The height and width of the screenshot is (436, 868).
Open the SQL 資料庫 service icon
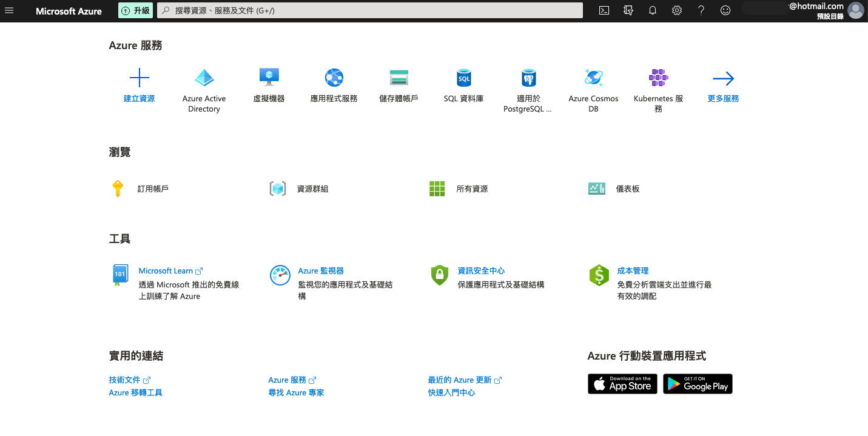[464, 78]
